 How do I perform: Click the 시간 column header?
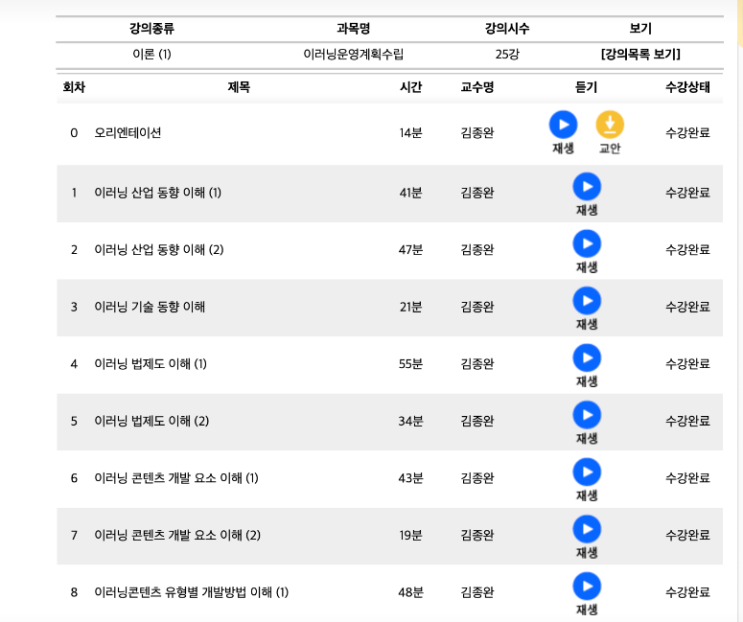(410, 88)
